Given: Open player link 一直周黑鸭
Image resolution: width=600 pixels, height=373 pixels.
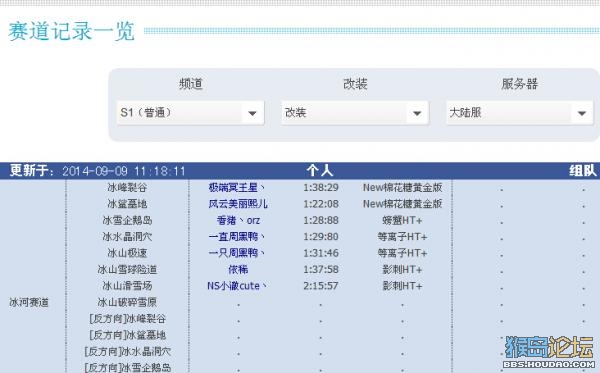Looking at the screenshot, I should coord(237,237).
